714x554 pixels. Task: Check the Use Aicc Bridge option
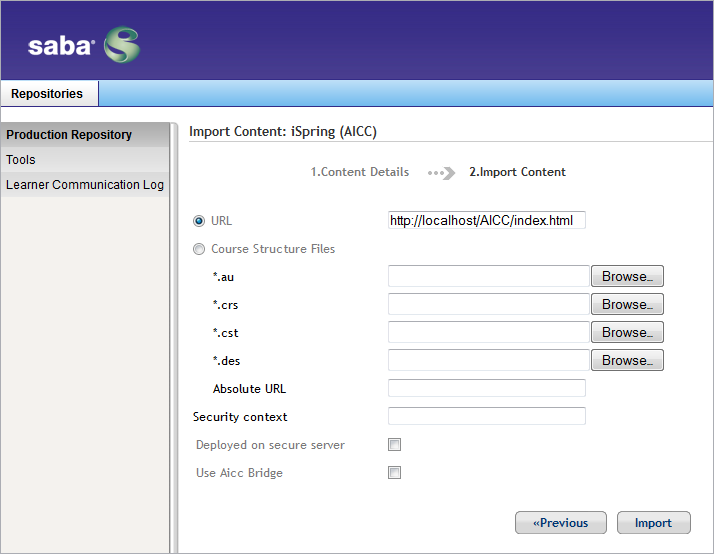(x=394, y=473)
